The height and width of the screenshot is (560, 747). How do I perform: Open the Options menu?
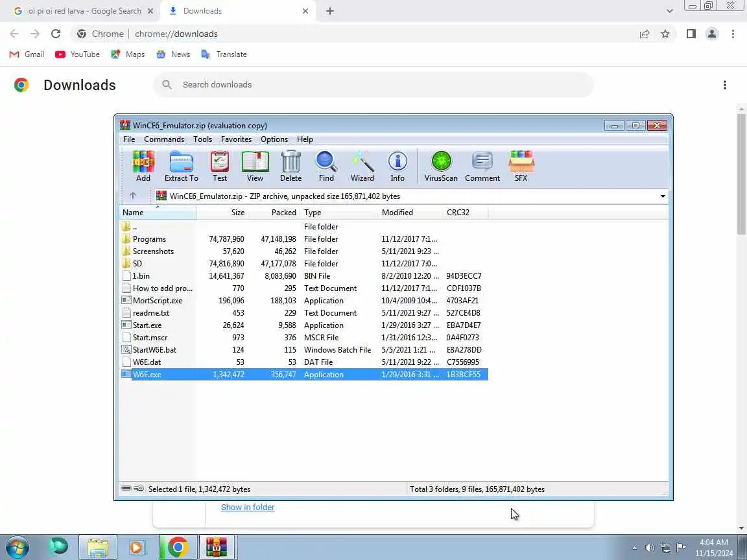[x=274, y=139]
